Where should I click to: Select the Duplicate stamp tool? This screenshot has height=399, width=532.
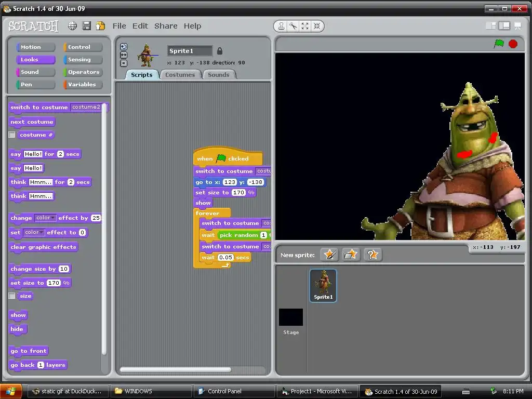pos(281,26)
